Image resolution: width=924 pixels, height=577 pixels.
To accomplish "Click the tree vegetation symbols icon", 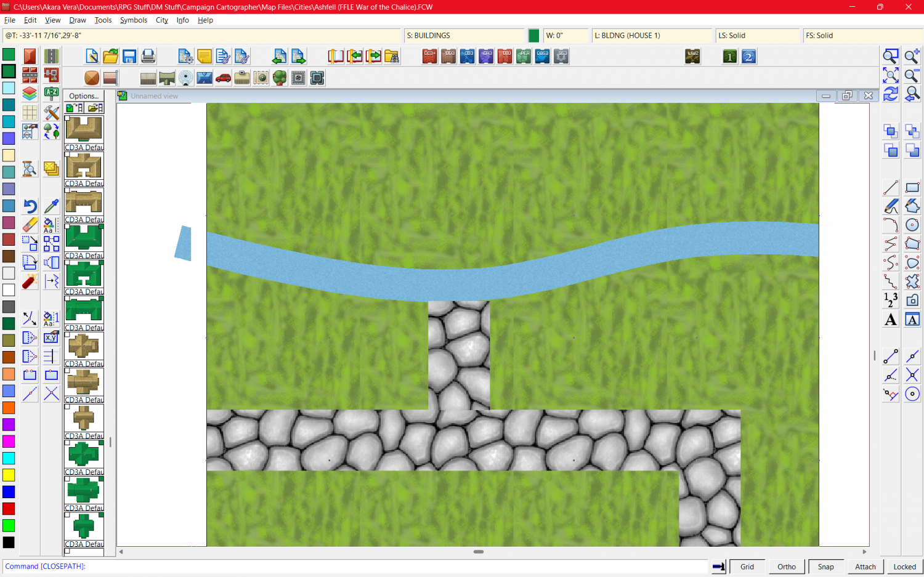I will coord(280,78).
